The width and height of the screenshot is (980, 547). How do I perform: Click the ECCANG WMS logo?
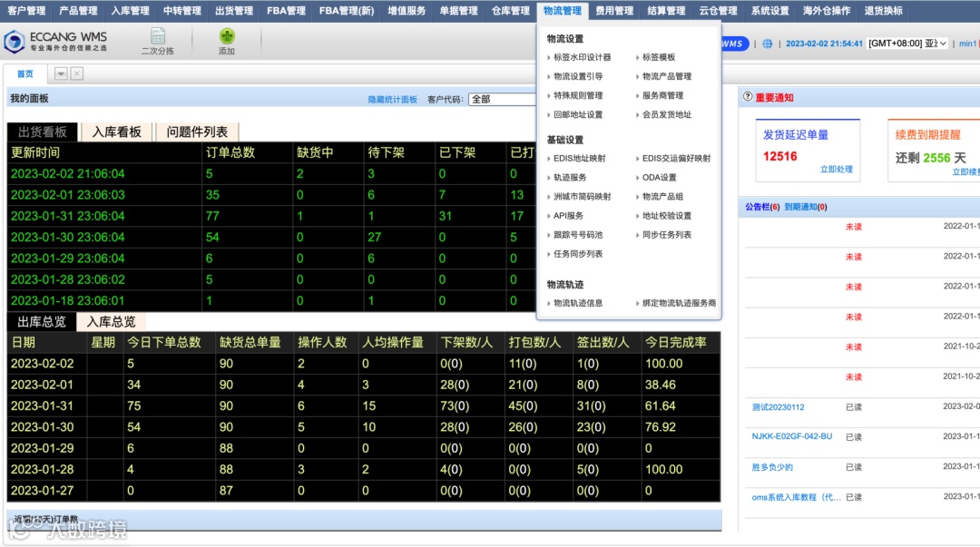(x=55, y=41)
